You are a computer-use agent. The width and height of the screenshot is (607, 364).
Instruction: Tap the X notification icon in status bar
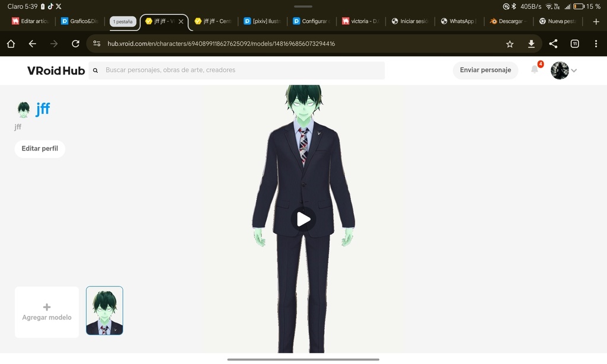pyautogui.click(x=59, y=6)
